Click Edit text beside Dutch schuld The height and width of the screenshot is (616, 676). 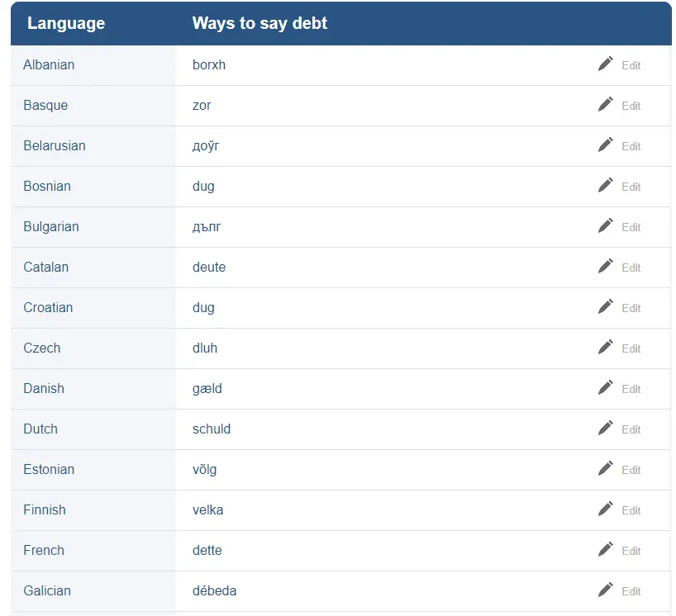(x=631, y=429)
